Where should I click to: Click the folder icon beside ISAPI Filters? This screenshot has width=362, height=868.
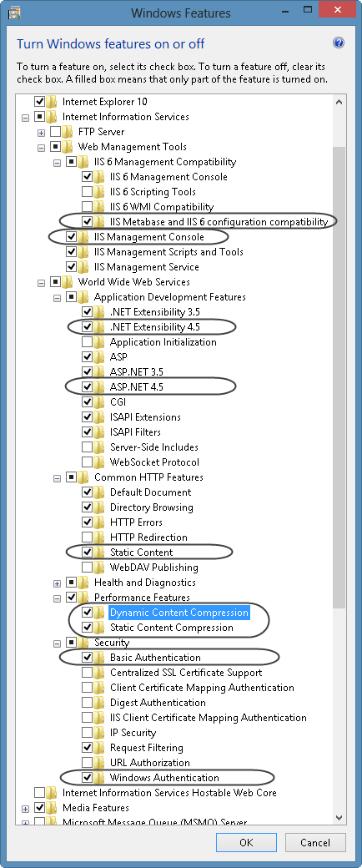coord(99,431)
